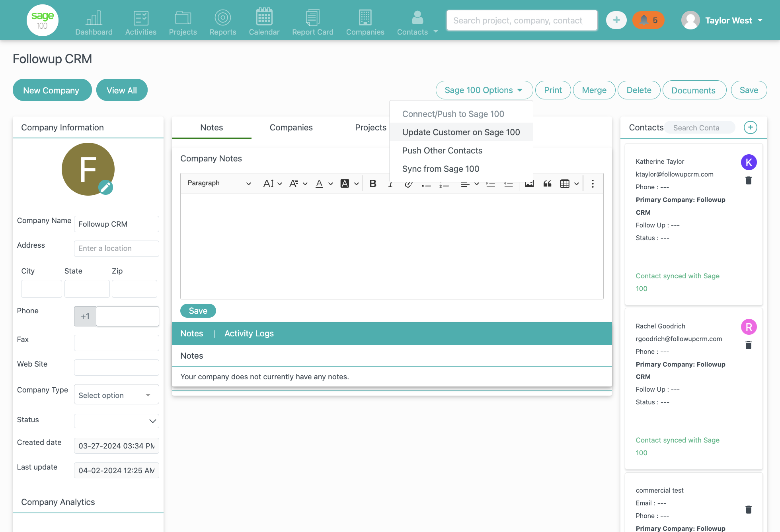Viewport: 780px width, 532px height.
Task: Click the trash icon for commercial test contact
Action: (x=749, y=509)
